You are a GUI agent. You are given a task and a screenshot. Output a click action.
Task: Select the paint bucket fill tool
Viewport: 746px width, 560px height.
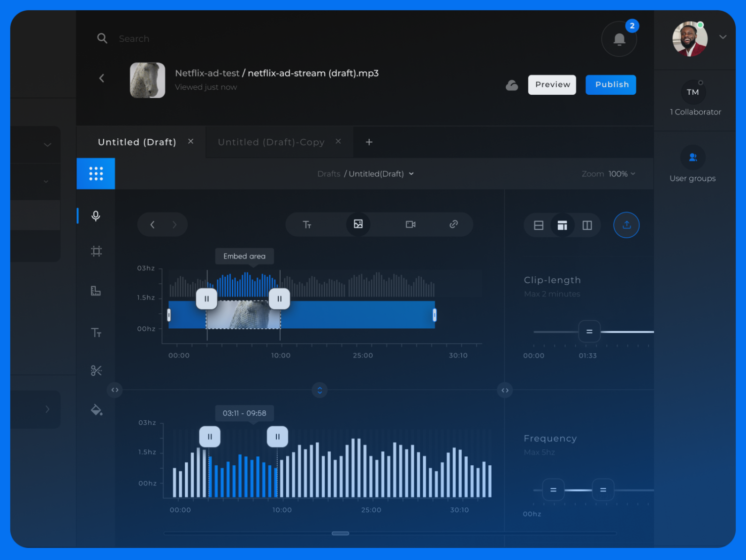click(96, 410)
